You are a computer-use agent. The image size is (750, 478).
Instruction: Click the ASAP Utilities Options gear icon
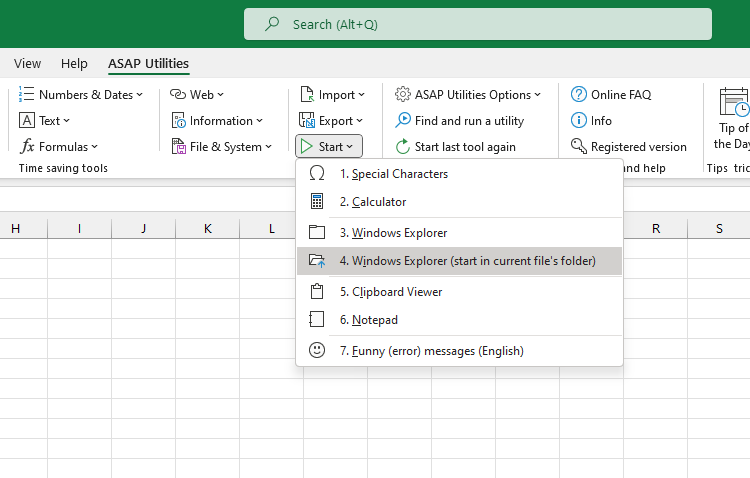point(403,94)
